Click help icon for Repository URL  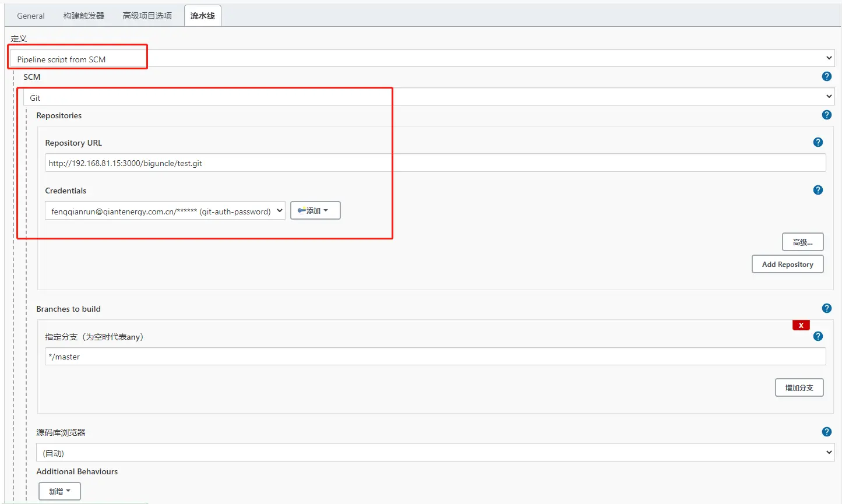point(818,142)
